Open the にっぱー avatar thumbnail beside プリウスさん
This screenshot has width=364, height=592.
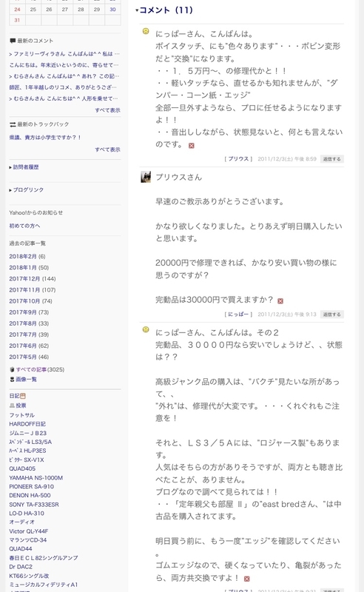(146, 177)
